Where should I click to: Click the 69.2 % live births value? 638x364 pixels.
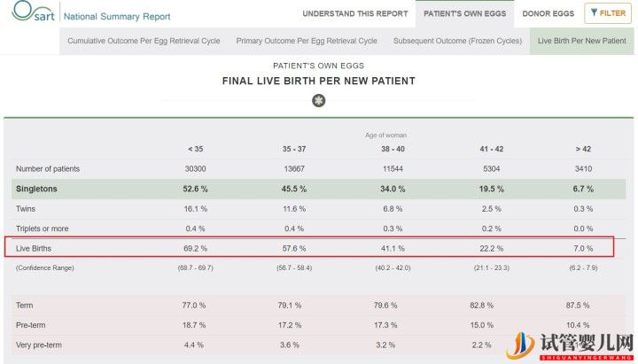tap(195, 249)
